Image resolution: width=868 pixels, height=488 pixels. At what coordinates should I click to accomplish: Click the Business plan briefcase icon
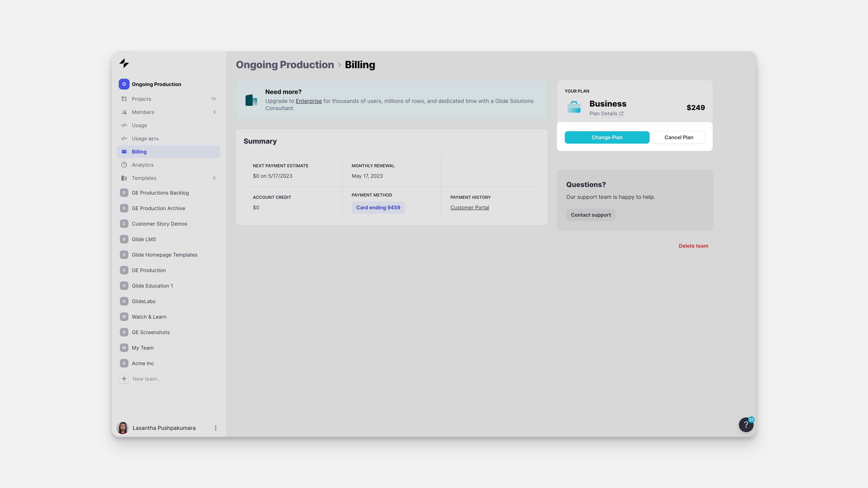pos(574,107)
